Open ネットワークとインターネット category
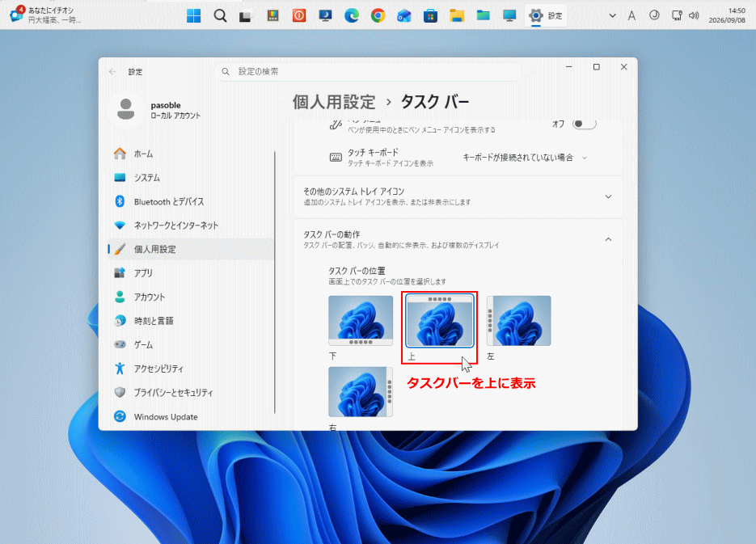 point(192,225)
